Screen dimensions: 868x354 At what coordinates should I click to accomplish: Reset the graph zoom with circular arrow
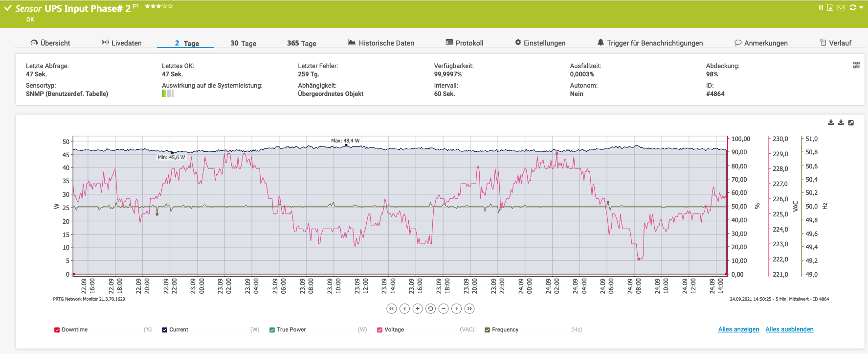click(430, 308)
